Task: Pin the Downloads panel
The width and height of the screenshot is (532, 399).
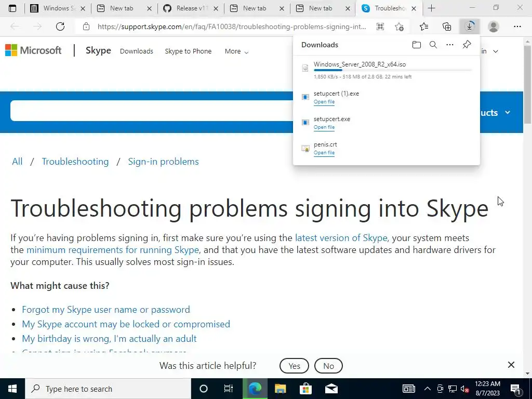Action: coord(467,45)
